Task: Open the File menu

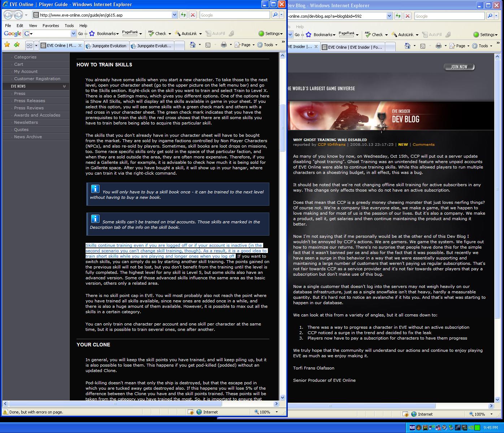Action: (8, 26)
